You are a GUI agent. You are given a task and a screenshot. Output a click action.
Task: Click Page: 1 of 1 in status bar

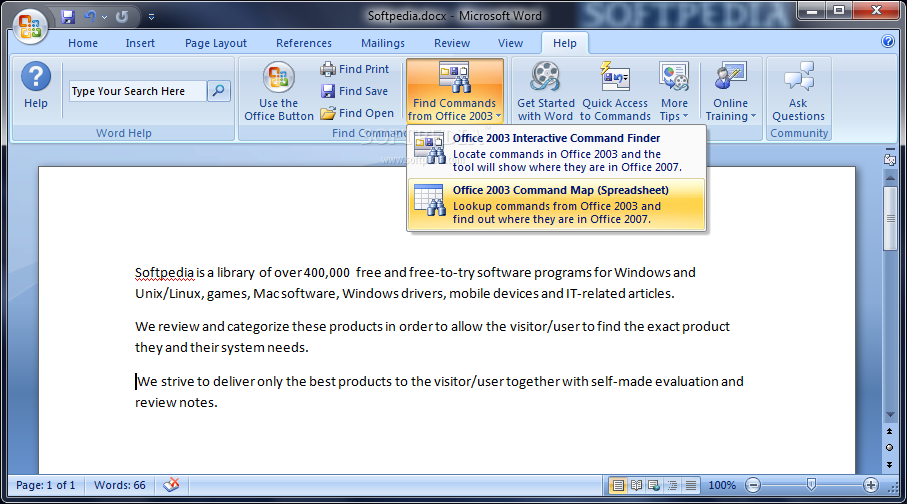tap(46, 485)
